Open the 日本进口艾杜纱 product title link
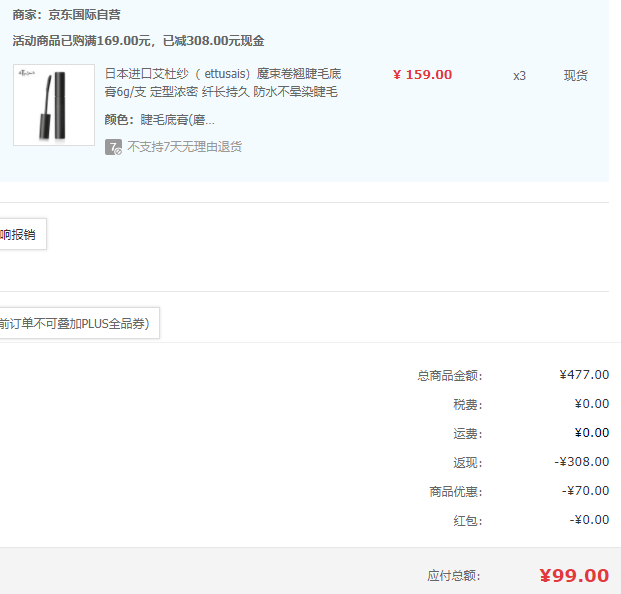The height and width of the screenshot is (594, 621). [223, 83]
